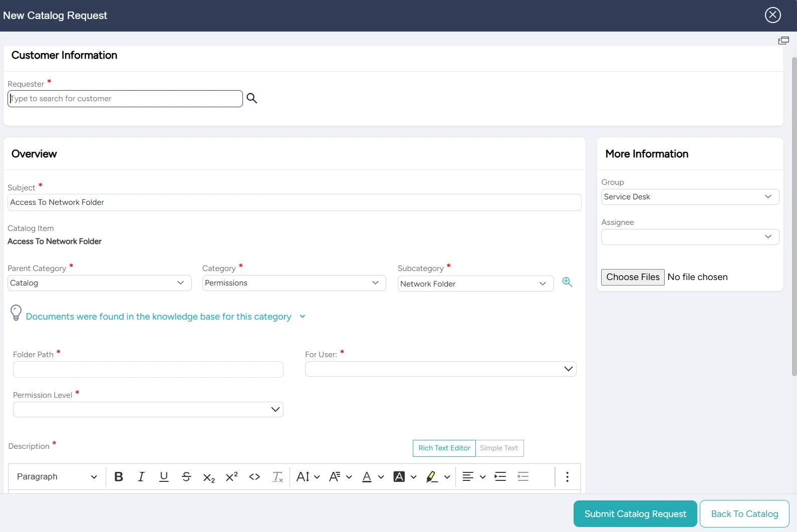The image size is (797, 532).
Task: Switch to Simple Text mode
Action: pyautogui.click(x=499, y=448)
